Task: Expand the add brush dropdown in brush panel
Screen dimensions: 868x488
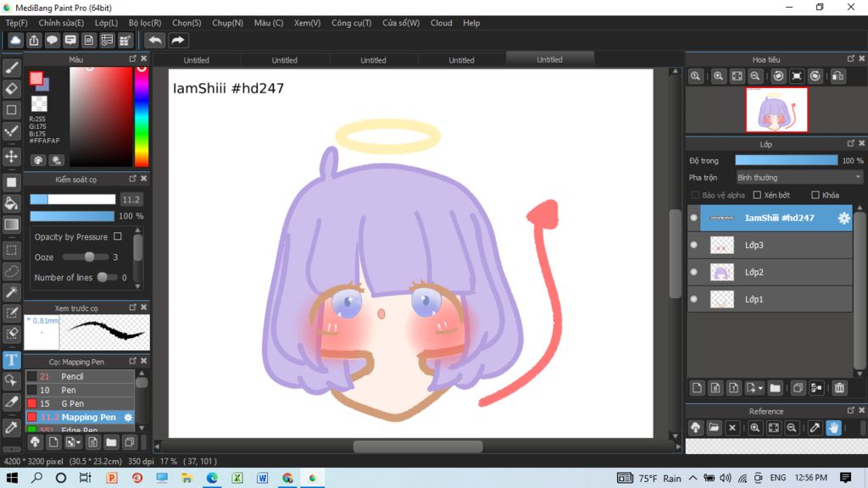Action: pos(79,442)
